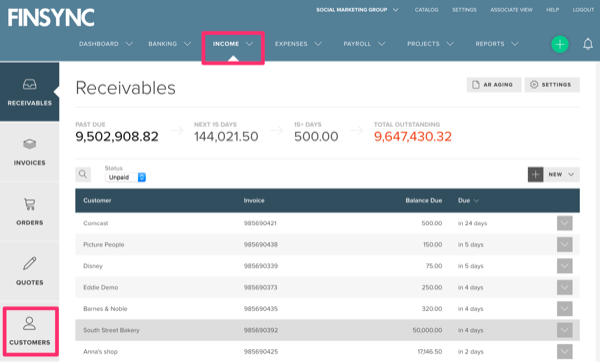Click the Invoice column header
This screenshot has height=362, width=600.
pyautogui.click(x=254, y=201)
